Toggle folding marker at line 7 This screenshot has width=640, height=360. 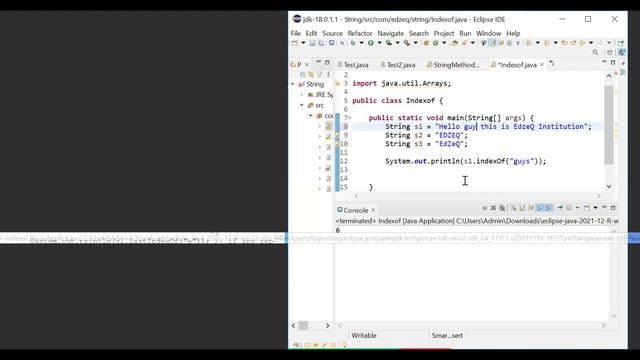click(350, 118)
